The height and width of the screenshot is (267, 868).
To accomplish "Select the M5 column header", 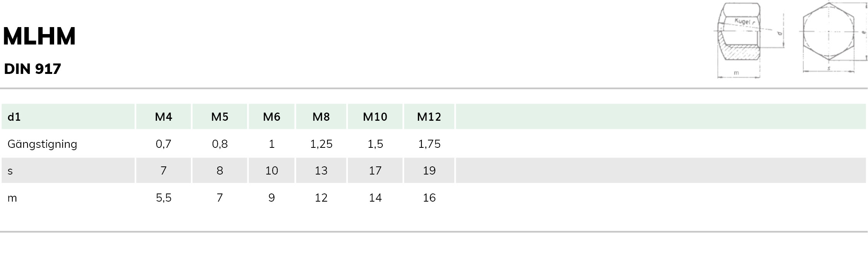I will coord(220,116).
